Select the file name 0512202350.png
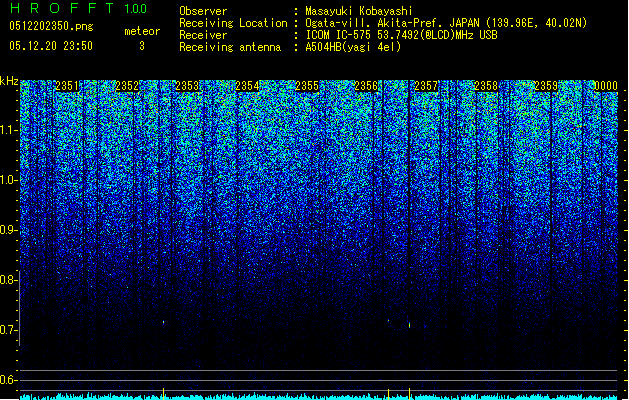The width and height of the screenshot is (629, 400). 51,26
